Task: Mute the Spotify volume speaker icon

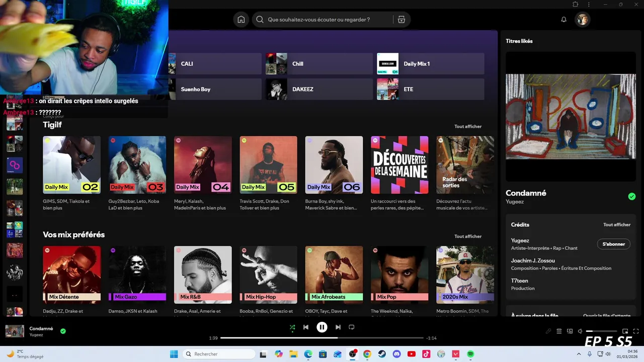Action: pyautogui.click(x=580, y=331)
